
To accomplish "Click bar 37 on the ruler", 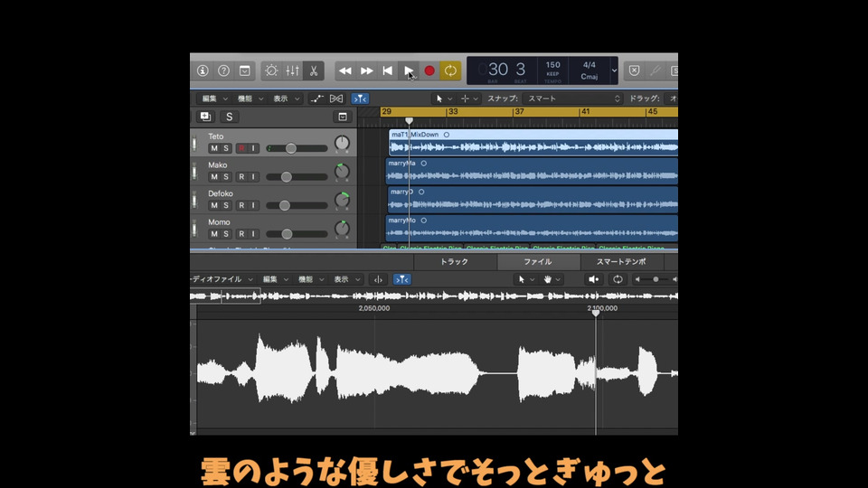I will (518, 112).
